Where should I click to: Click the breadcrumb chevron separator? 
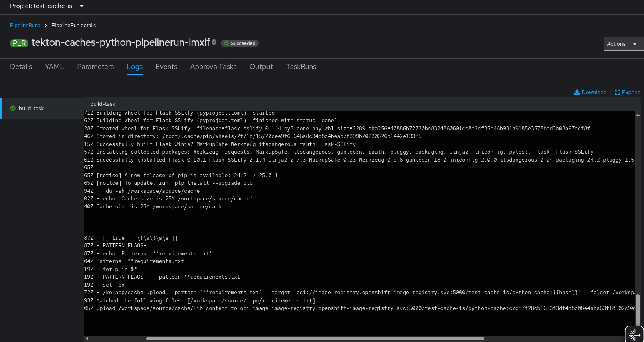46,25
